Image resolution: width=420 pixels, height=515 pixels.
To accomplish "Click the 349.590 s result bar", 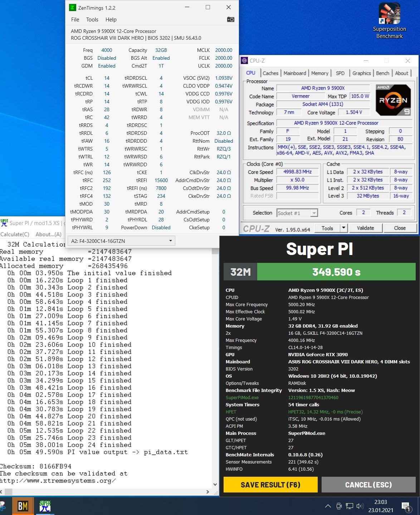I will [336, 272].
